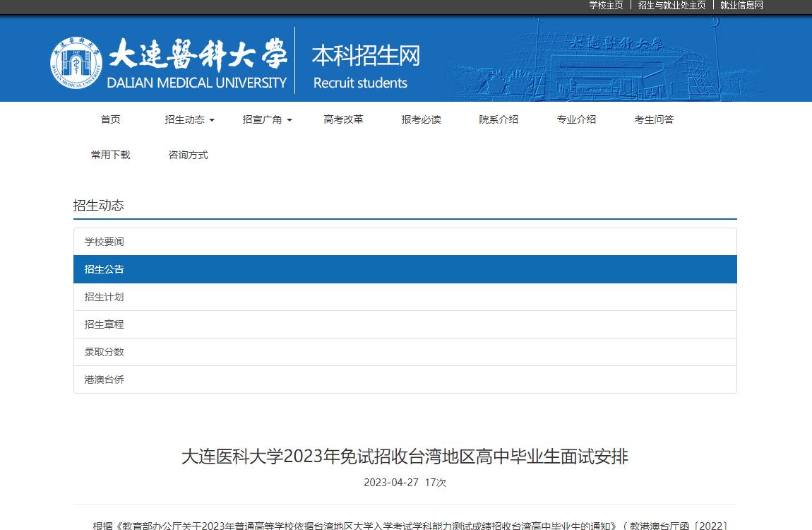Open 录取分数 in the category list

pyautogui.click(x=405, y=352)
